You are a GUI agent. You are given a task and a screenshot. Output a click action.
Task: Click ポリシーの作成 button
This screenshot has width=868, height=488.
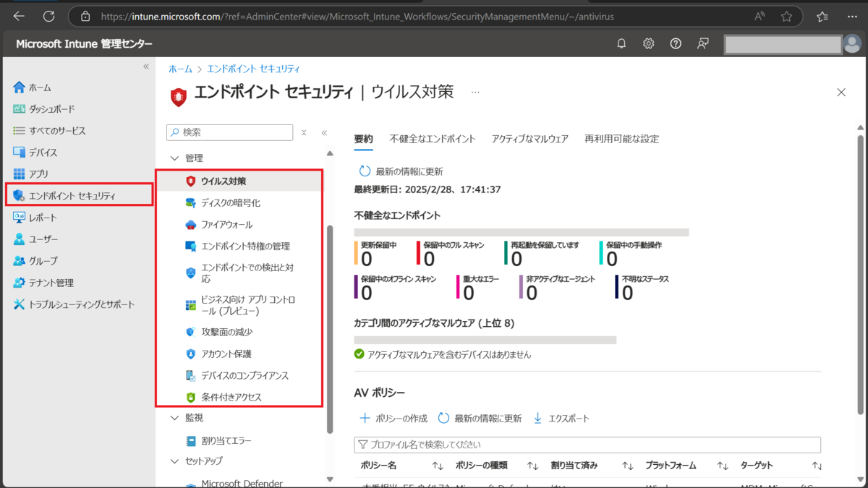(x=393, y=419)
